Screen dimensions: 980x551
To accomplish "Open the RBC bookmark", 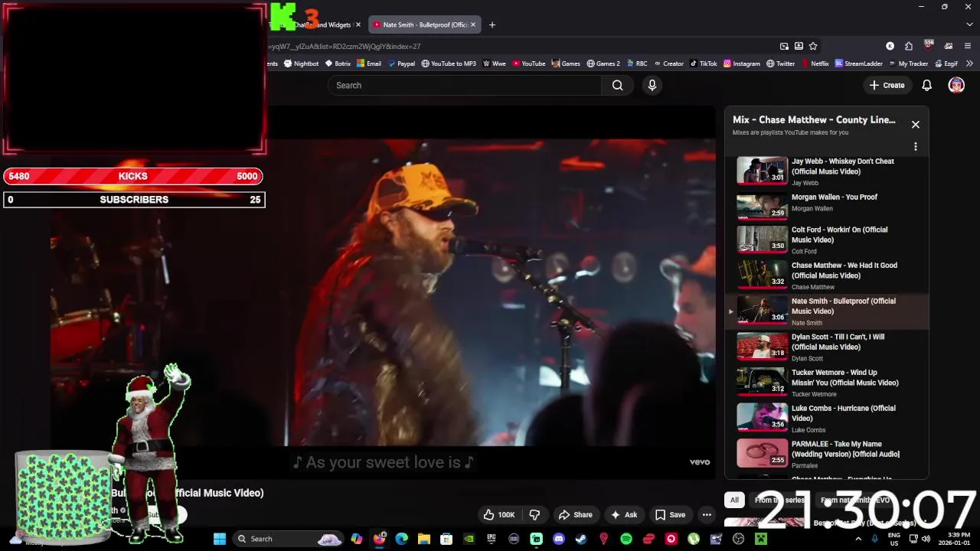I will (636, 64).
